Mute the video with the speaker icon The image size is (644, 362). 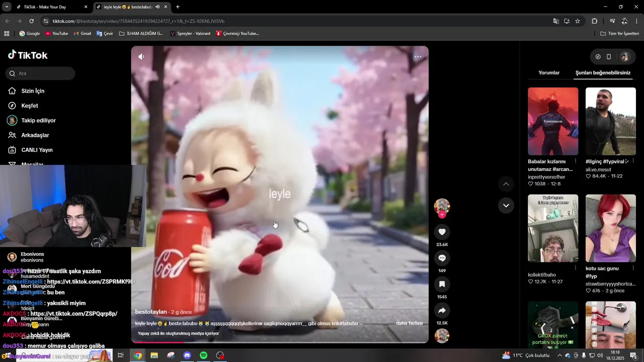(x=141, y=57)
